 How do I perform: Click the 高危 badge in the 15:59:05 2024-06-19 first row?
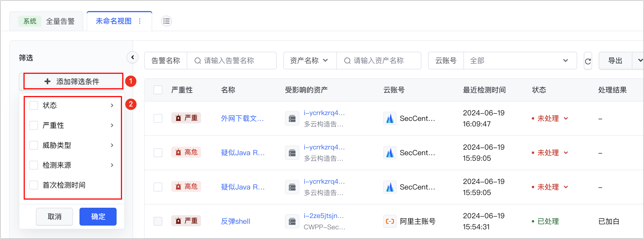186,152
